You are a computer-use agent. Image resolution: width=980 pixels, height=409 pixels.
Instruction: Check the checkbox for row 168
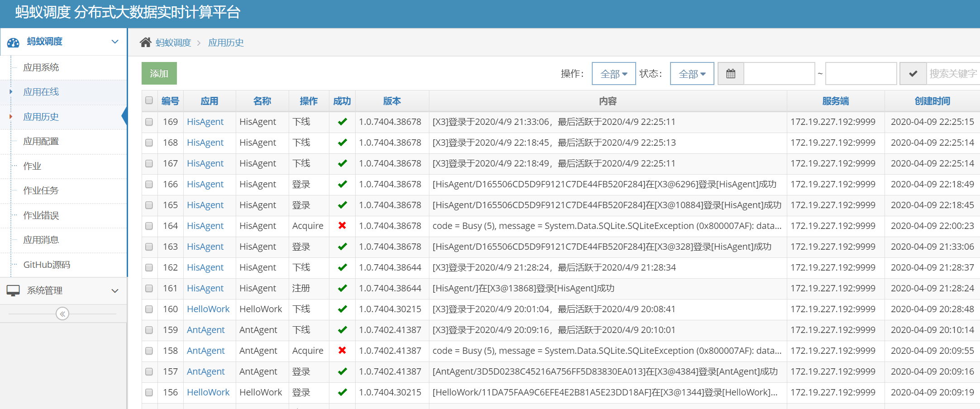pos(149,143)
